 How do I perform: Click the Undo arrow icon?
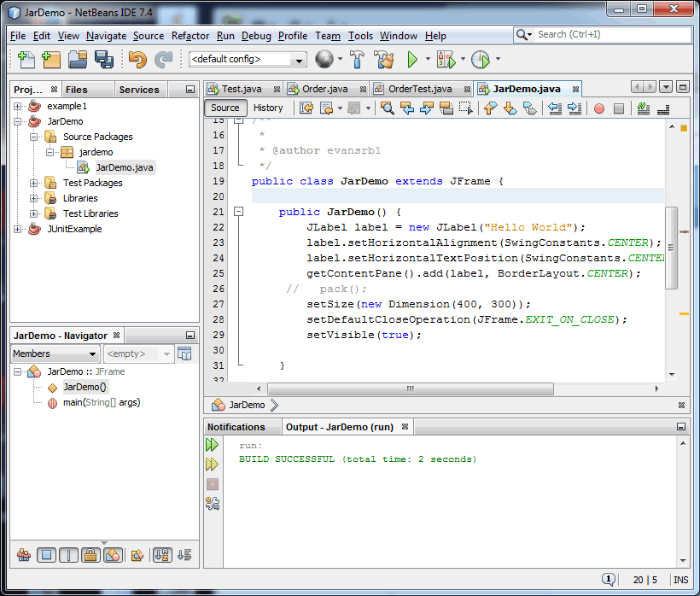[137, 60]
